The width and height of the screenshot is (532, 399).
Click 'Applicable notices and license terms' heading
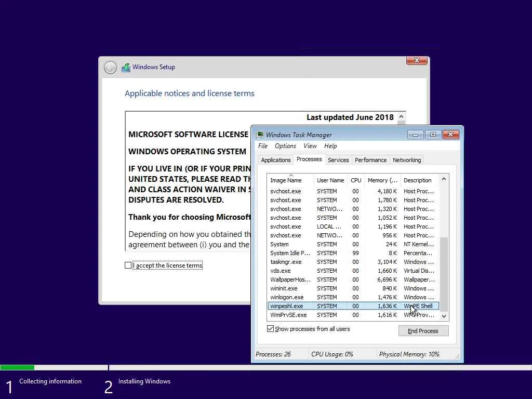click(189, 94)
